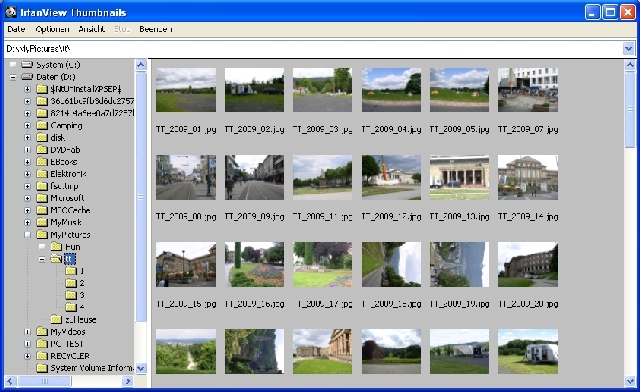Viewport: 640px width, 392px height.
Task: Select the fsc.tmp folder in the tree
Action: click(64, 186)
